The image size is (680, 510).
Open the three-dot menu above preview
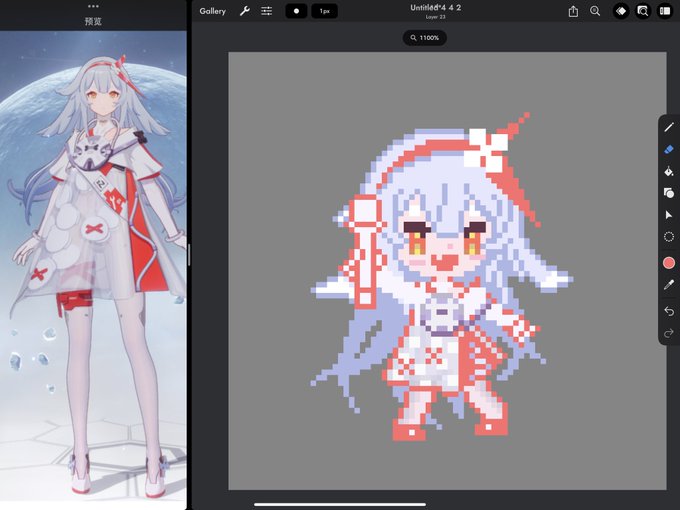click(93, 6)
